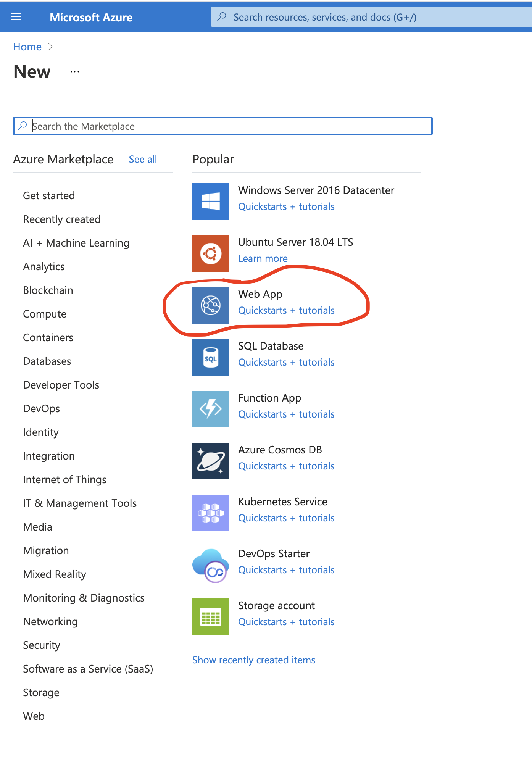Open Quickstarts + tutorials under SQL Database
The width and height of the screenshot is (532, 758).
point(286,362)
